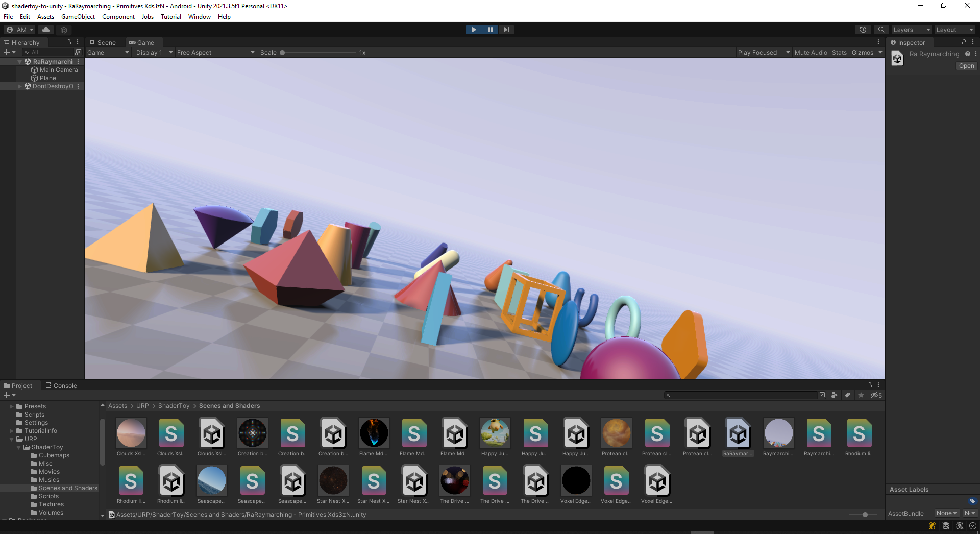Select the Scenes and Shaders folder
The image size is (980, 534).
[x=64, y=488]
